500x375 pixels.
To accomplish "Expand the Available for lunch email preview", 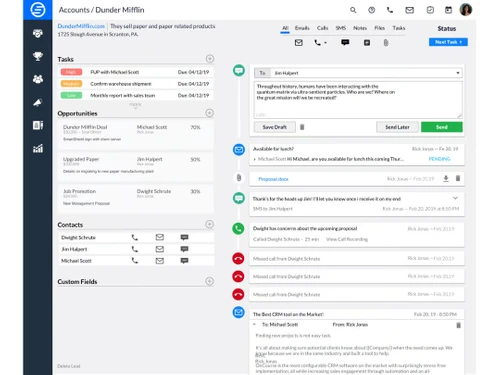I will point(255,159).
